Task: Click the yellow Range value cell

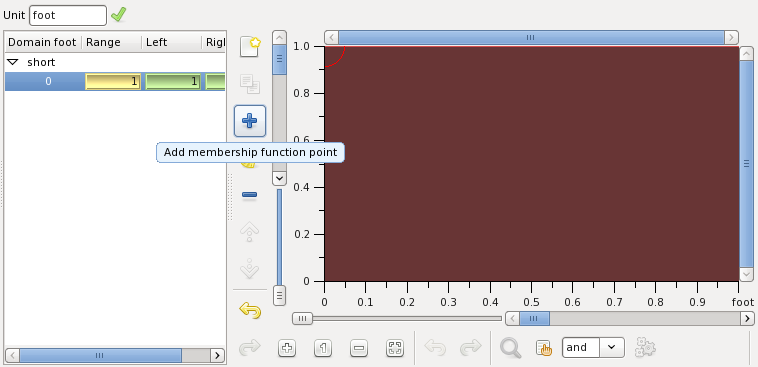Action: [x=113, y=81]
